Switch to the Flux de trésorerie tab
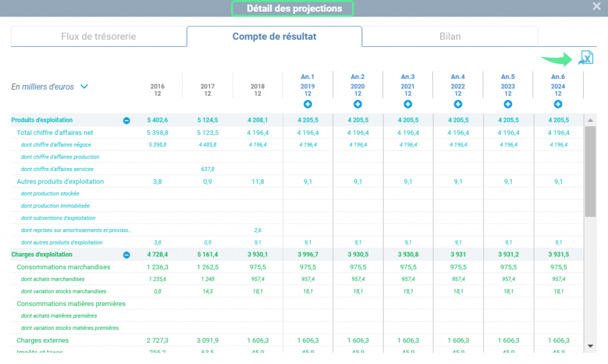This screenshot has width=608, height=364. 99,36
